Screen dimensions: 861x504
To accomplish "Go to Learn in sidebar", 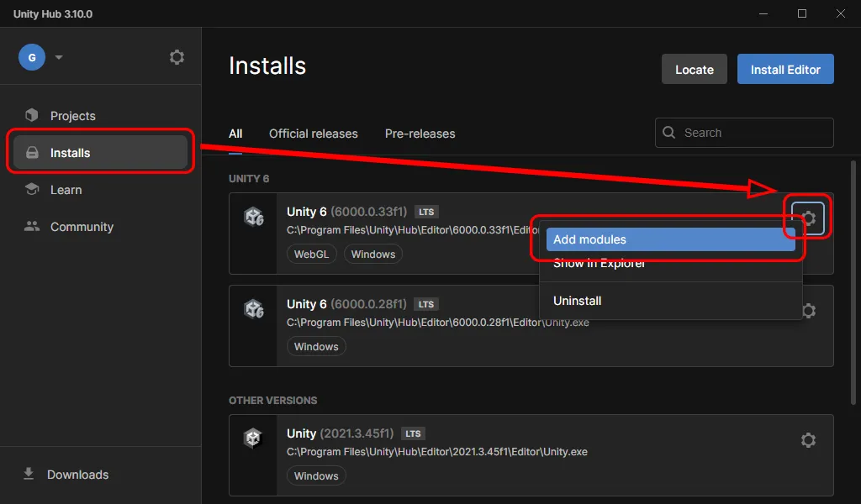I will pyautogui.click(x=66, y=190).
